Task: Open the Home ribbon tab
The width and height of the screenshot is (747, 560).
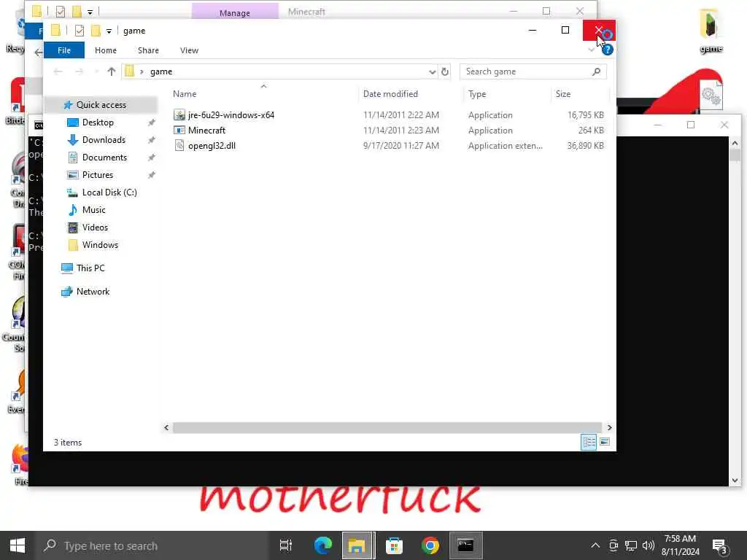Action: (x=105, y=50)
